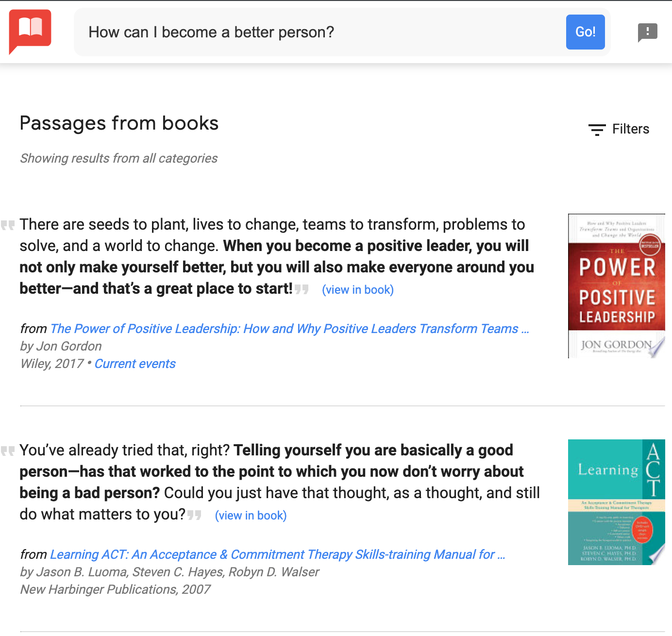Click the Filters lines icon
The height and width of the screenshot is (636, 672).
click(597, 130)
